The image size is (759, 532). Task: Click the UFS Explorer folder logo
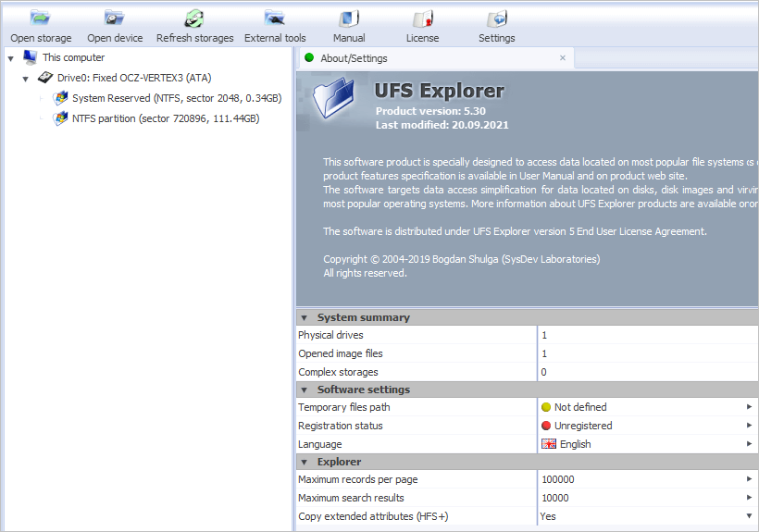pos(334,98)
